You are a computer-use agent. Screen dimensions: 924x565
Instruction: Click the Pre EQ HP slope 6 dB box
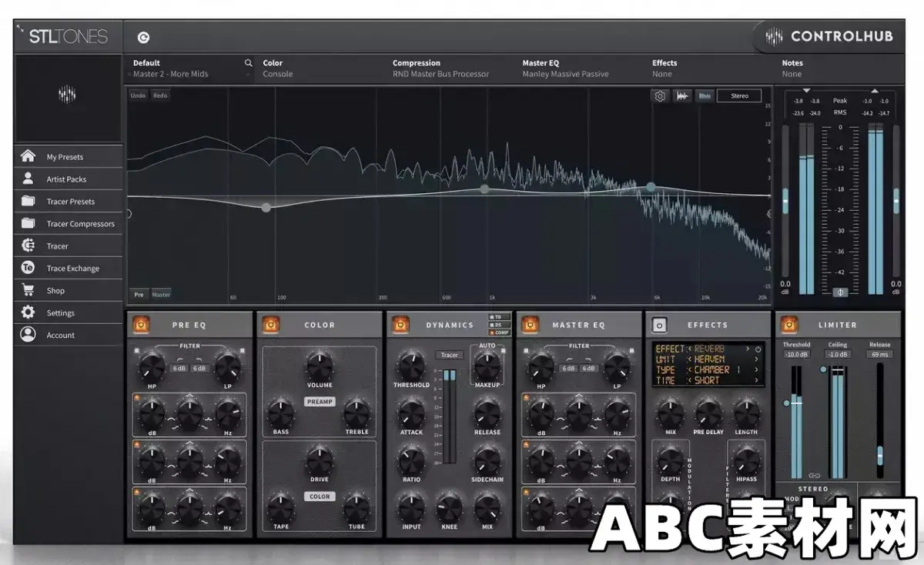pos(179,369)
